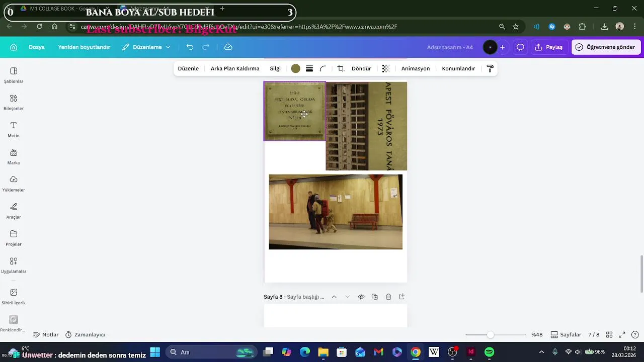Viewport: 644px width, 362px height.
Task: Toggle the Notlar notes panel
Action: point(46,335)
